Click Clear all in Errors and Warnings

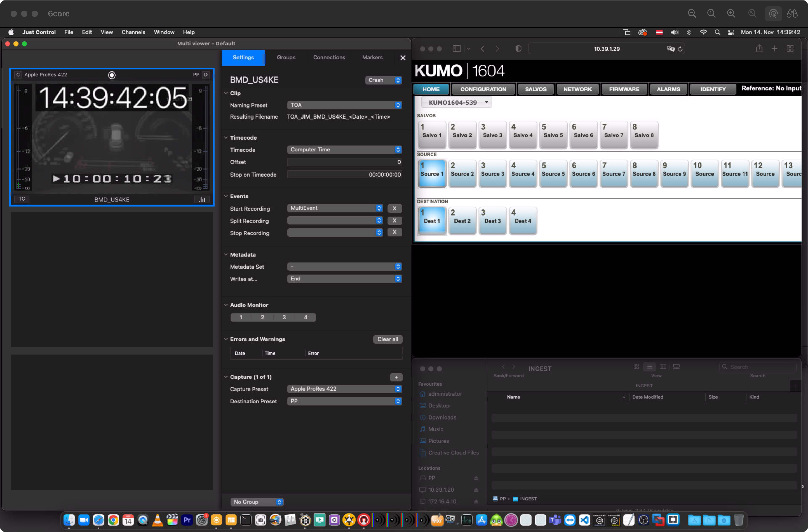point(388,339)
